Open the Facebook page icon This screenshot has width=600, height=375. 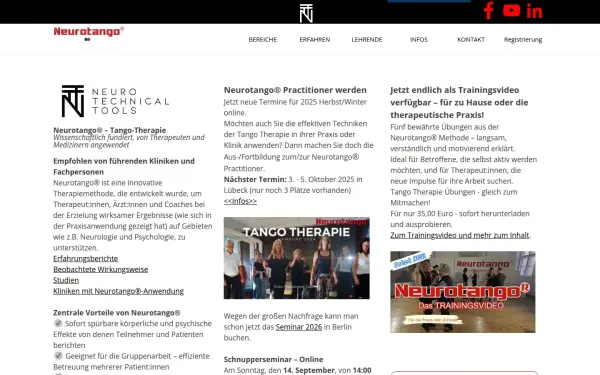tap(489, 11)
